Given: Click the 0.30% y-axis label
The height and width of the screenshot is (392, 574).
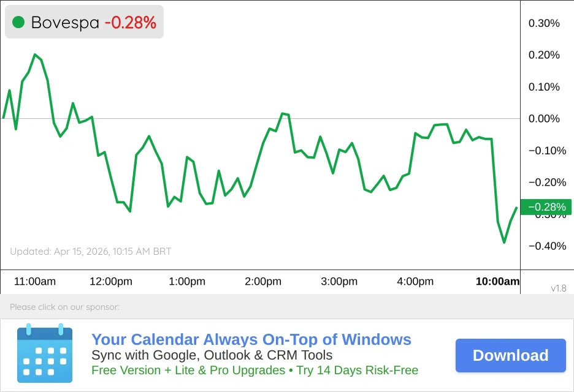Looking at the screenshot, I should click(x=544, y=23).
